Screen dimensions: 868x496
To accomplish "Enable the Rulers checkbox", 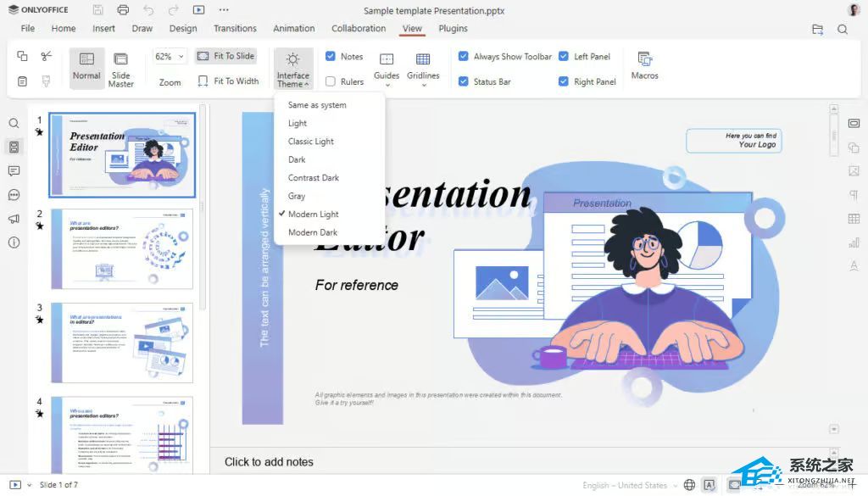I will pos(331,81).
